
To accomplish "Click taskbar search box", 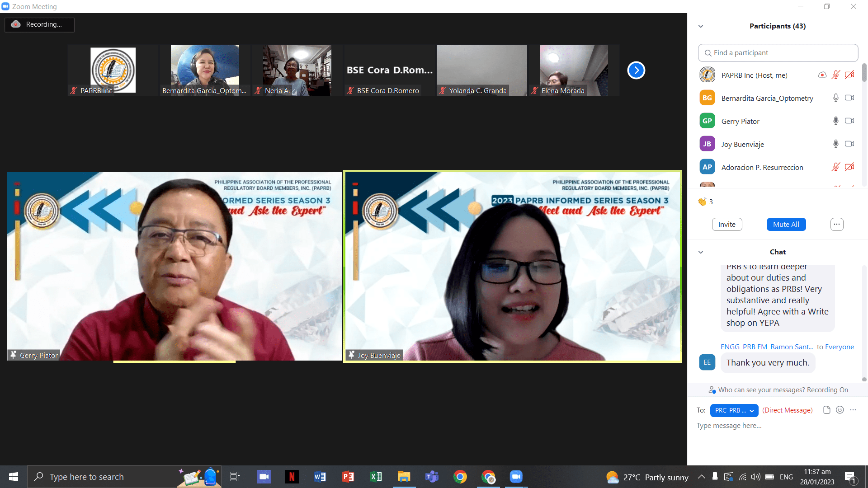I will click(x=124, y=477).
